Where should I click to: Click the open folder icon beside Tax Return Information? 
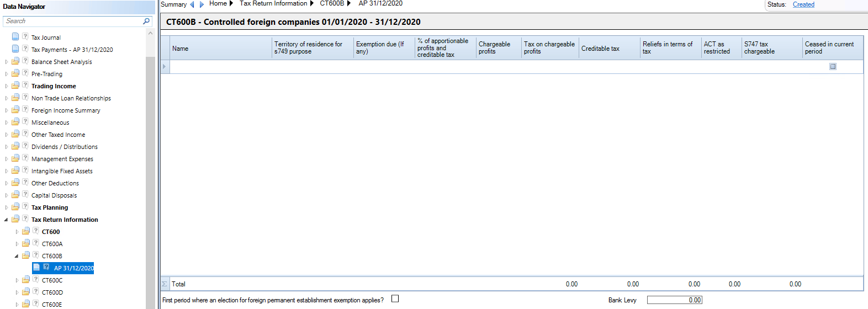pyautogui.click(x=15, y=219)
